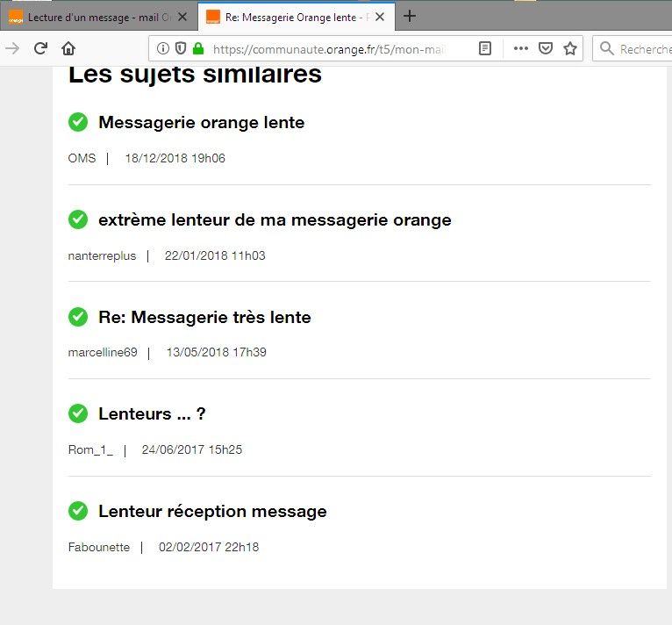The height and width of the screenshot is (625, 672).
Task: Open tracking protection shield icon
Action: (181, 48)
